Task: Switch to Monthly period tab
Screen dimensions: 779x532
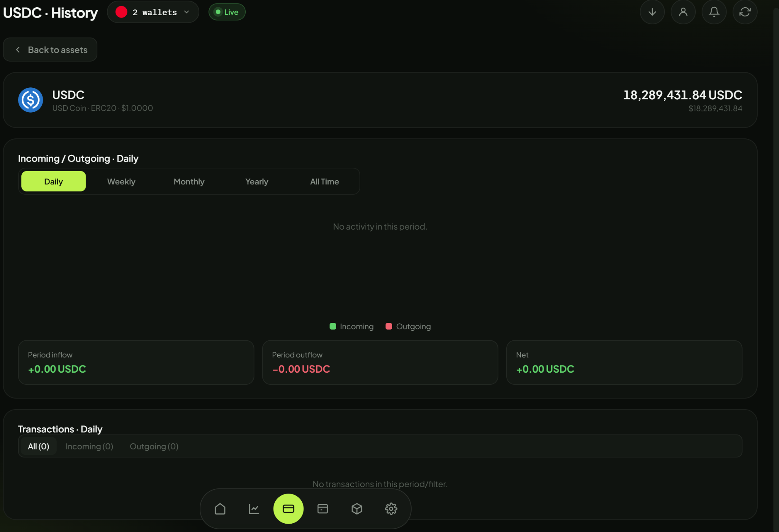Action: point(189,181)
